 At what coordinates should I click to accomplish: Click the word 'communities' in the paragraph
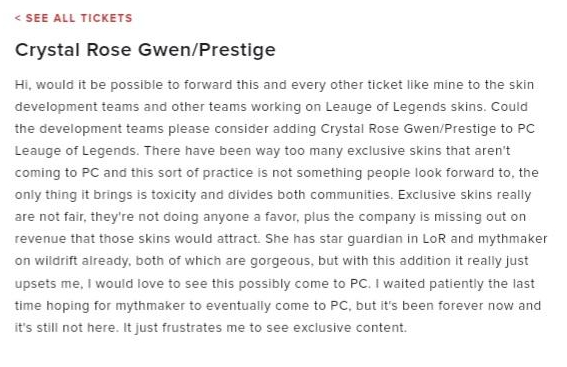pos(351,195)
